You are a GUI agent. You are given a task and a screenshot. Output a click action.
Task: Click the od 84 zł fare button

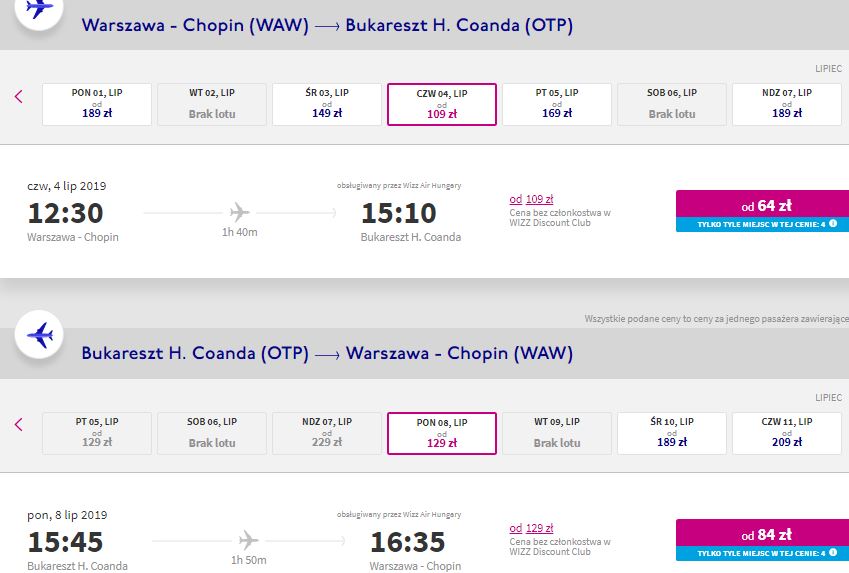tap(762, 533)
